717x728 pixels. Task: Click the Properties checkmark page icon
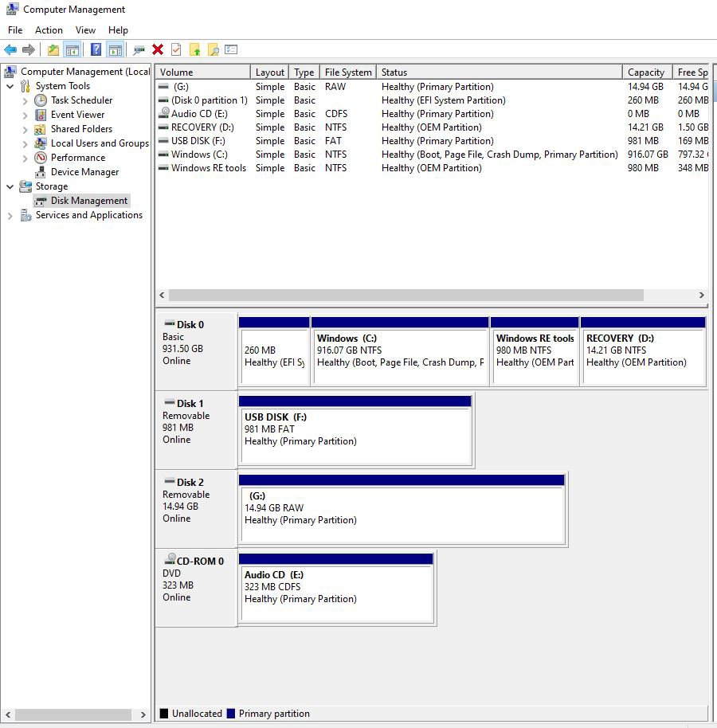[x=176, y=49]
